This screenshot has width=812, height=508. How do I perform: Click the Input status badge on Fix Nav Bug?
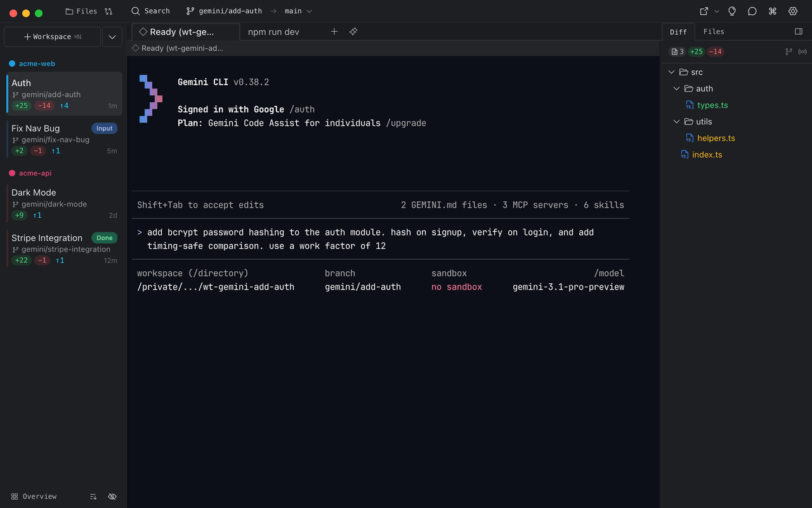pos(105,128)
